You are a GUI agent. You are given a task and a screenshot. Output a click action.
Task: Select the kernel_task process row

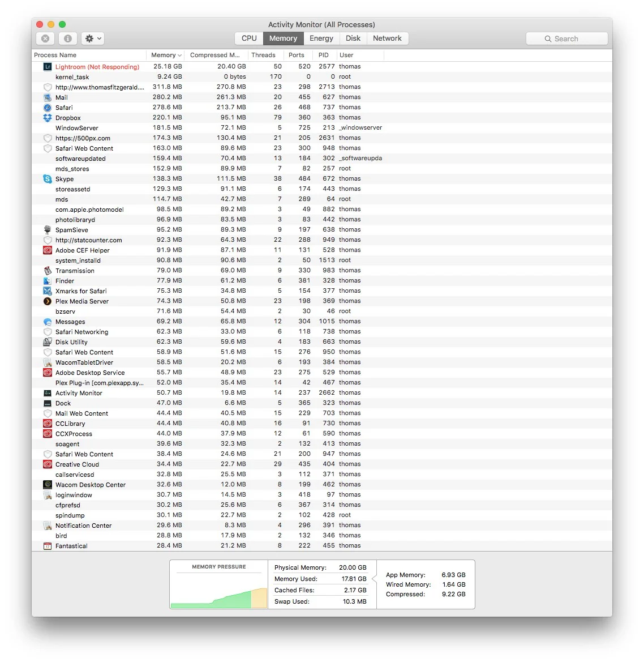322,77
